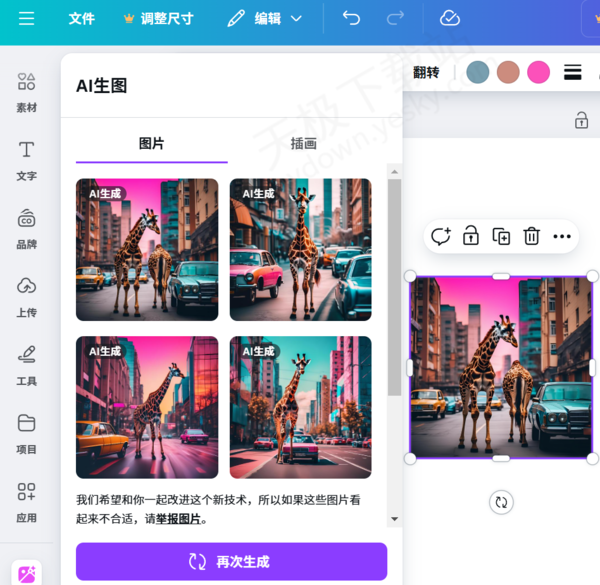
Task: Open the hamburger main menu
Action: (26, 18)
